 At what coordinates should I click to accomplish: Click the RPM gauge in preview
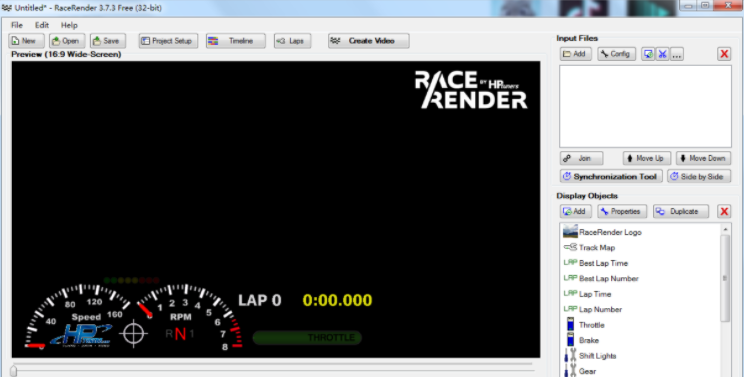coord(191,316)
